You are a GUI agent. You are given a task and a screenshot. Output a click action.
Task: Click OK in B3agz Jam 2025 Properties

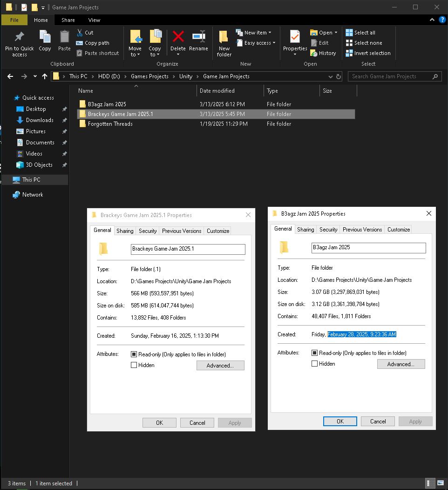340,421
